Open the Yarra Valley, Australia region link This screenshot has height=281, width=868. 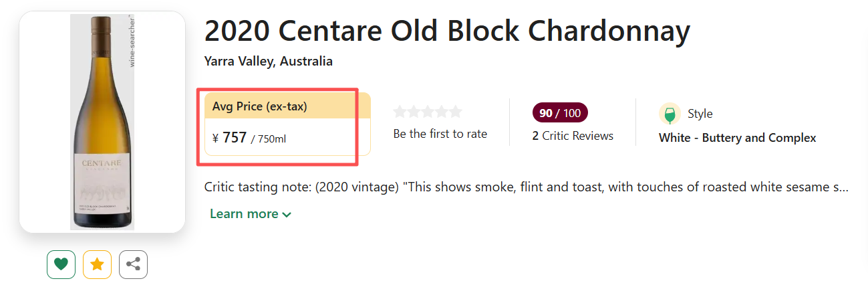(x=269, y=62)
